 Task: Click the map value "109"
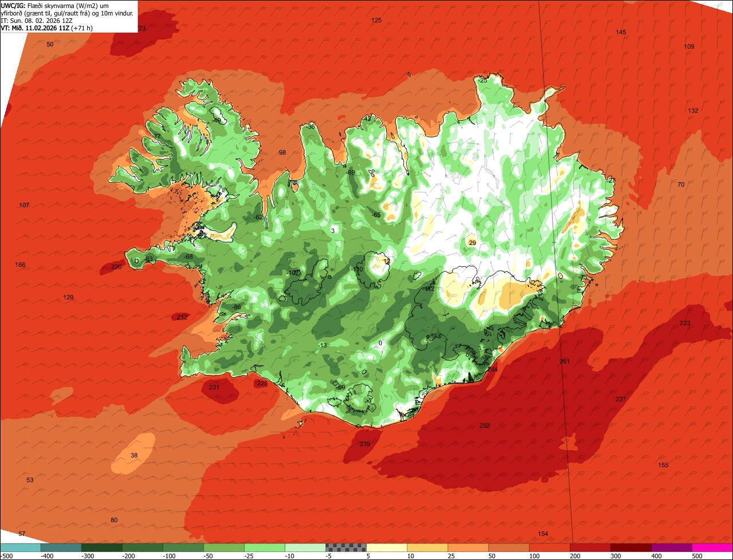689,46
